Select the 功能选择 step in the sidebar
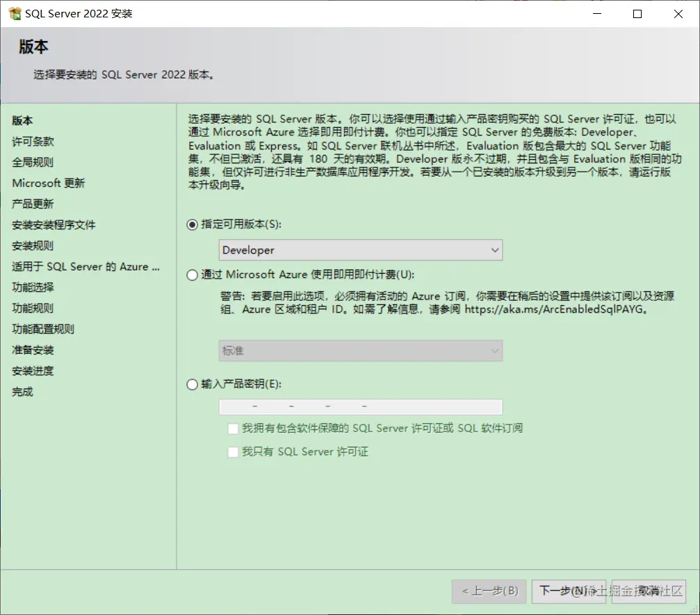This screenshot has width=700, height=615. click(33, 288)
